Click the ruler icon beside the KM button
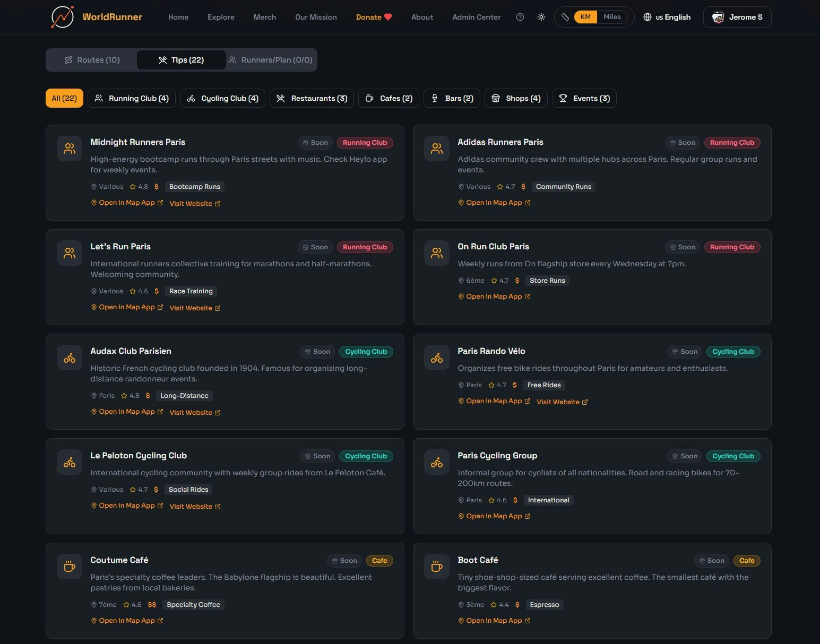 tap(565, 17)
